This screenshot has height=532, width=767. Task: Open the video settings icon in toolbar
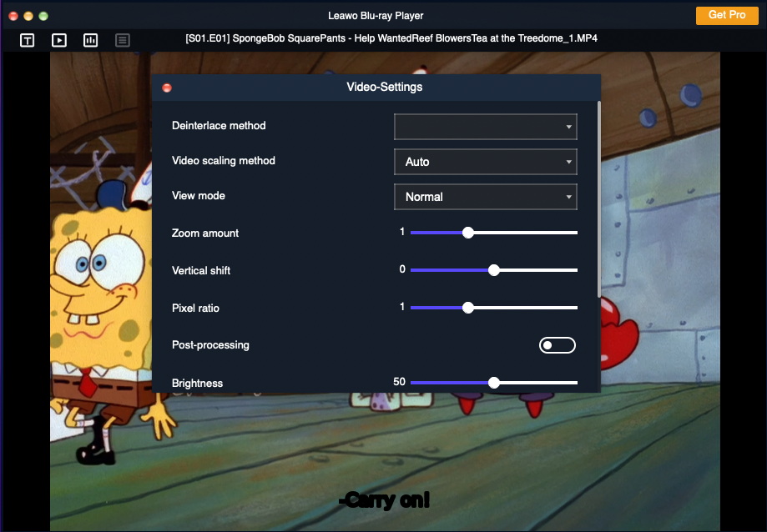point(59,40)
